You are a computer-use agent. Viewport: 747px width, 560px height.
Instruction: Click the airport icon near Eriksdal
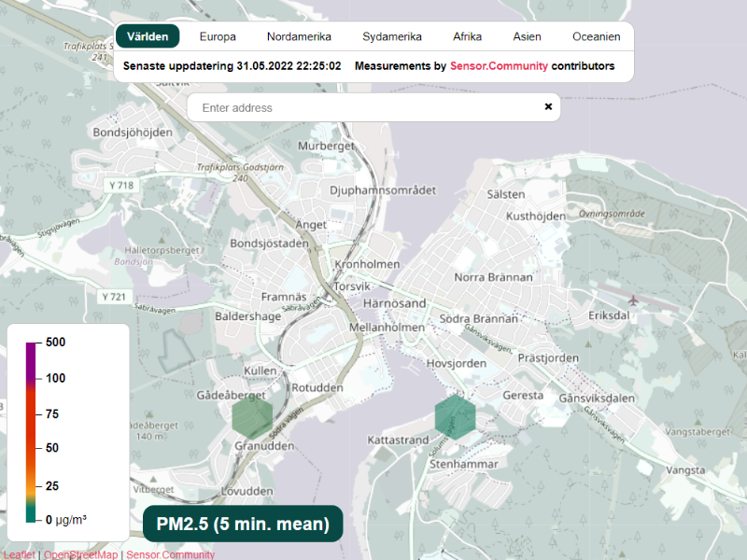click(x=636, y=301)
